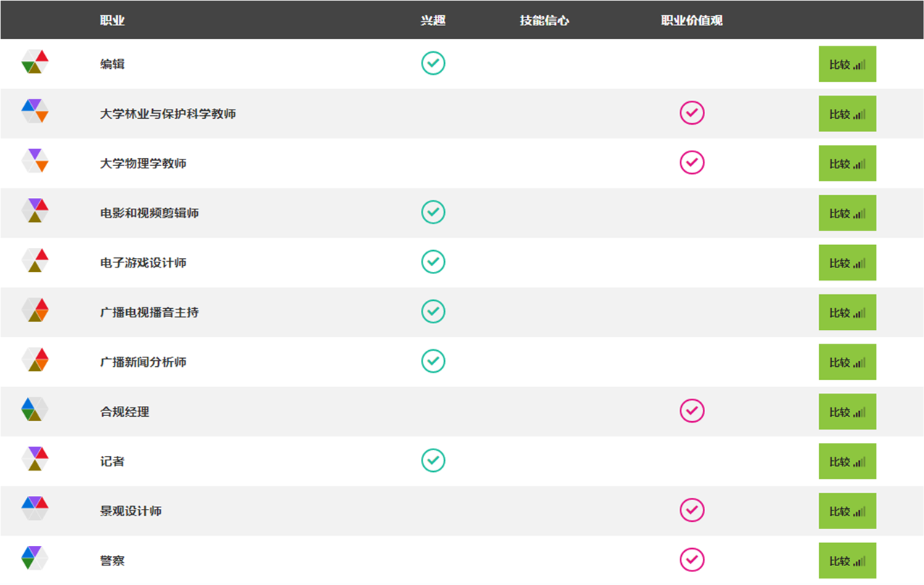924x585 pixels.
Task: Click the hexagon icon beside 景观设计师
Action: [35, 508]
